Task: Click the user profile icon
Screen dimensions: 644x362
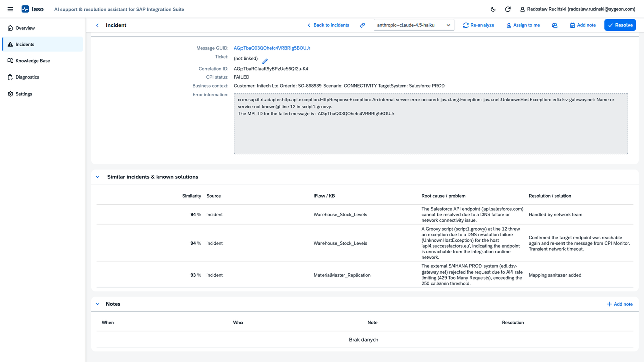Action: point(522,9)
